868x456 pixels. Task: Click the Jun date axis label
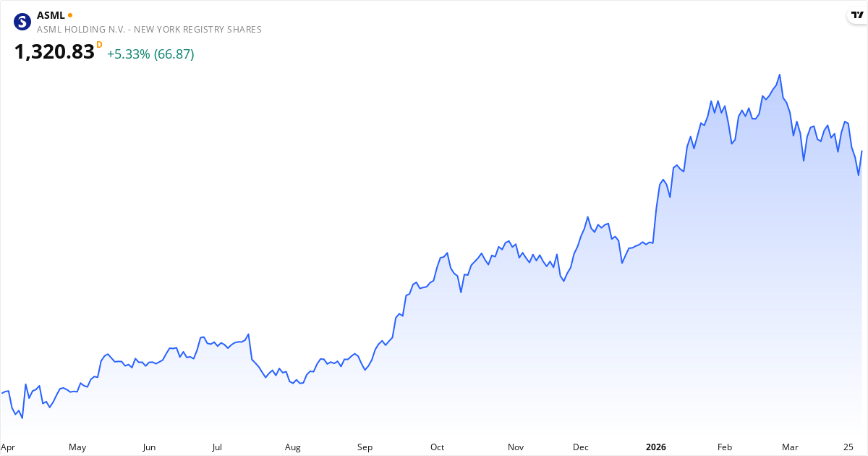(x=149, y=447)
